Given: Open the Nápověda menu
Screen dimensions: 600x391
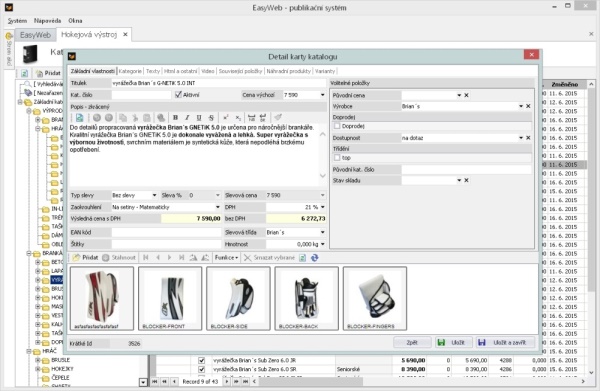Looking at the screenshot, I should click(47, 21).
